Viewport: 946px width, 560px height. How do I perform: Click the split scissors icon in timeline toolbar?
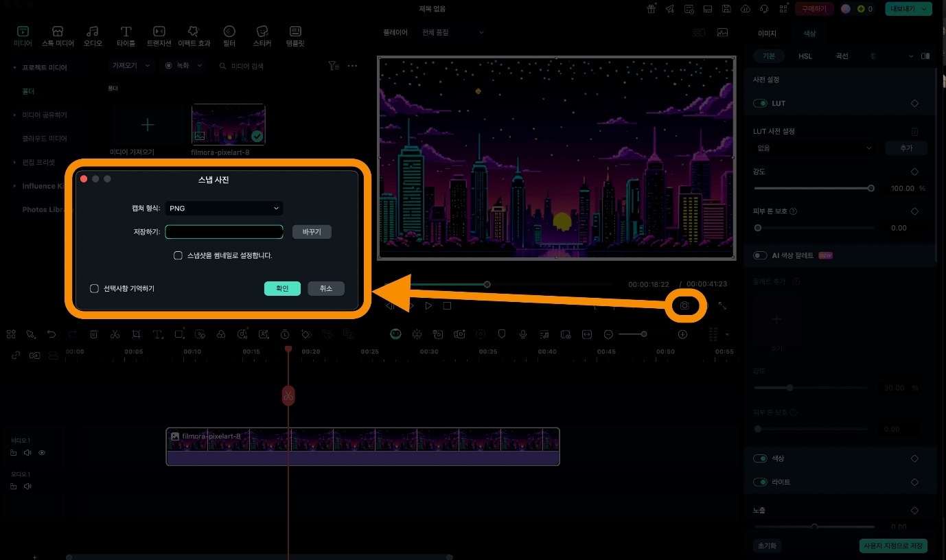tap(115, 334)
